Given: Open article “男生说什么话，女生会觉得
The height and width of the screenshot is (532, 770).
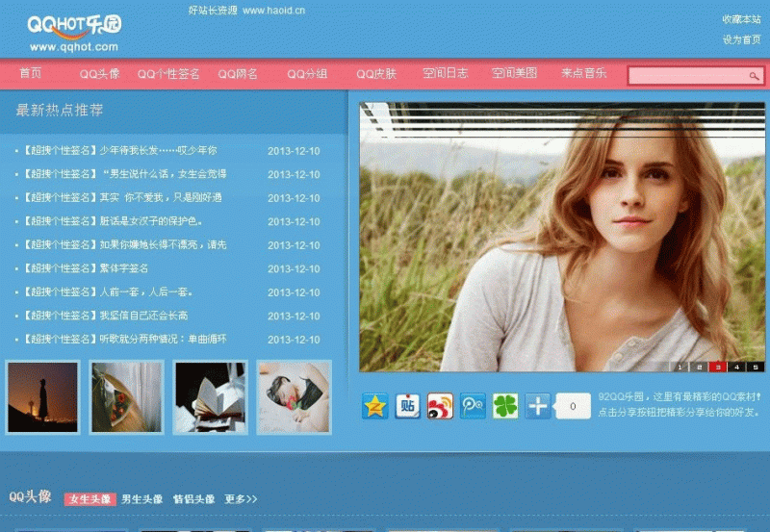Looking at the screenshot, I should 164,174.
